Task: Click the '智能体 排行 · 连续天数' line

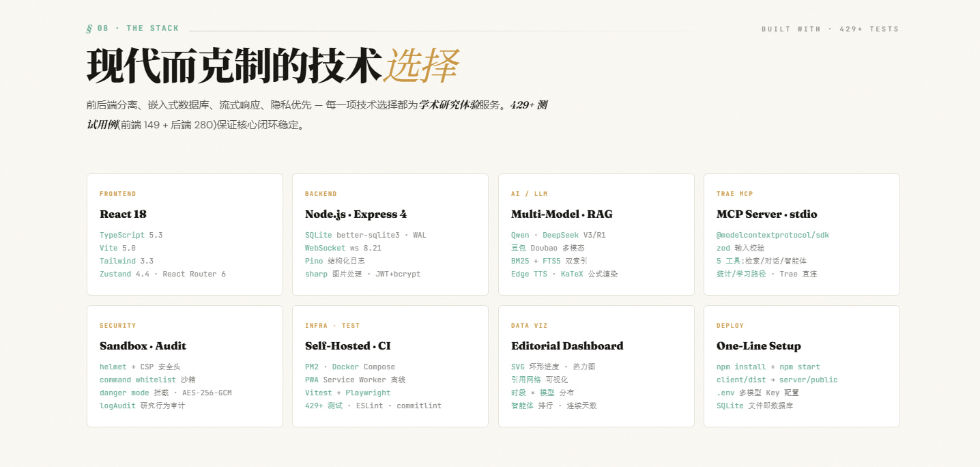Action: [x=553, y=406]
